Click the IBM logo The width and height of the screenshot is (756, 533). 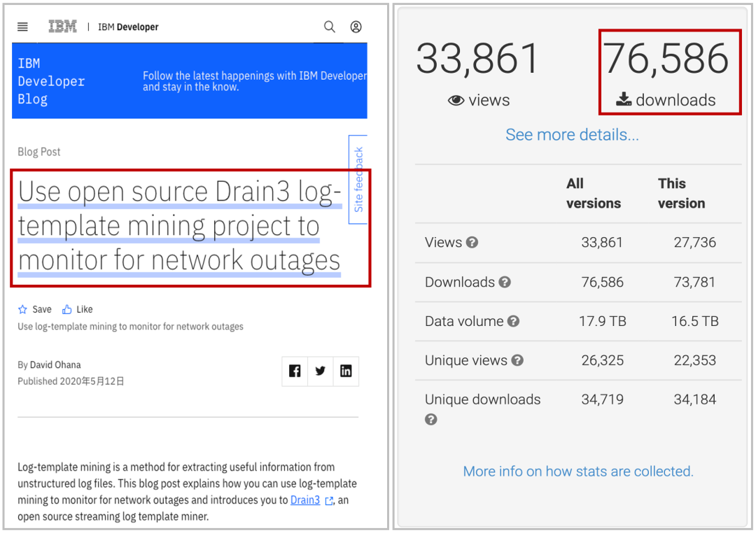62,27
